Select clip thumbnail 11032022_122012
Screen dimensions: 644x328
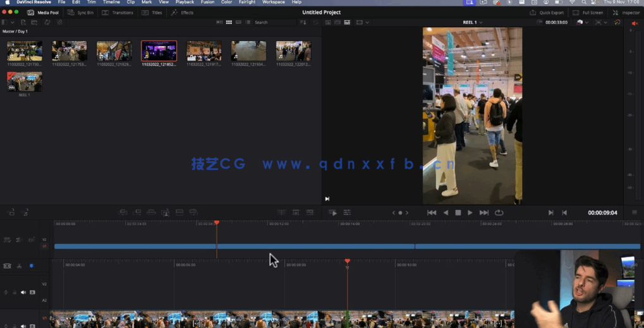[x=293, y=51]
